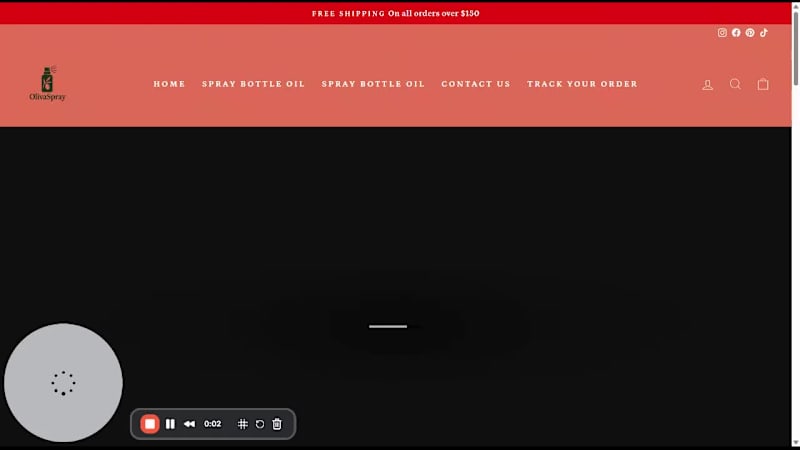This screenshot has width=800, height=450.
Task: Open the site search icon
Action: tap(735, 84)
